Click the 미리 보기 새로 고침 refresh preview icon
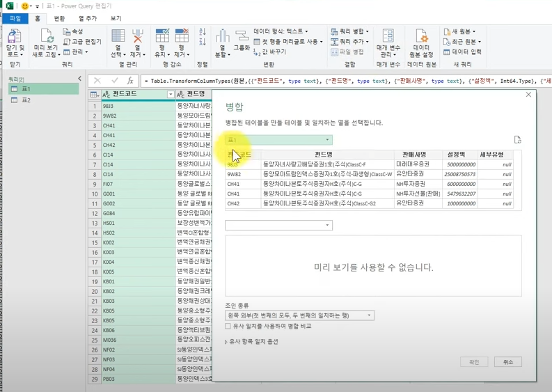552x392 pixels. 47,36
